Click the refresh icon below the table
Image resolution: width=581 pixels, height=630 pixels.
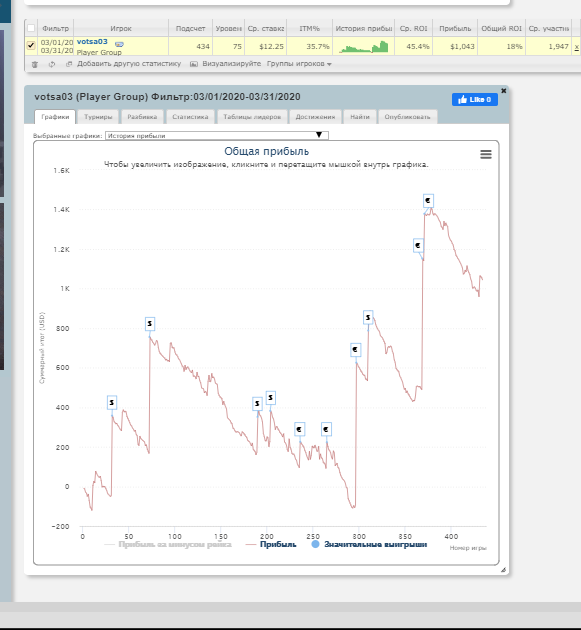pyautogui.click(x=52, y=64)
